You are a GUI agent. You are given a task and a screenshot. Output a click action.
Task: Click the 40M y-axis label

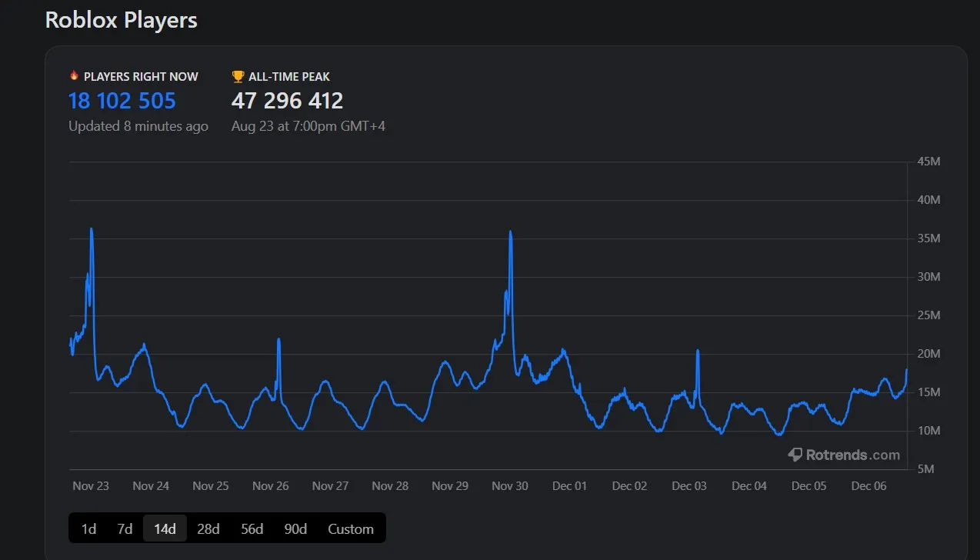coord(929,200)
